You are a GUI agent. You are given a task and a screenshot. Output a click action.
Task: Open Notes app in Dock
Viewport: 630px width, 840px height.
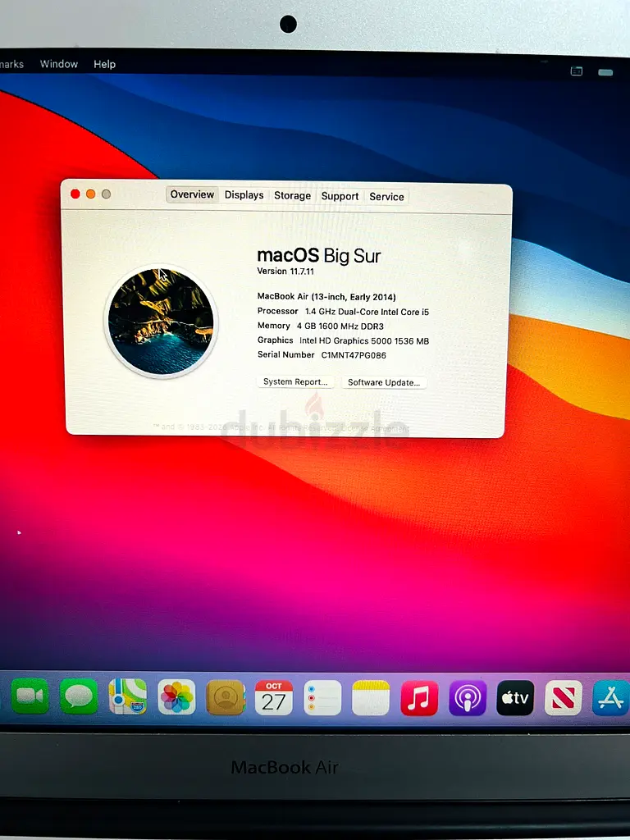371,697
